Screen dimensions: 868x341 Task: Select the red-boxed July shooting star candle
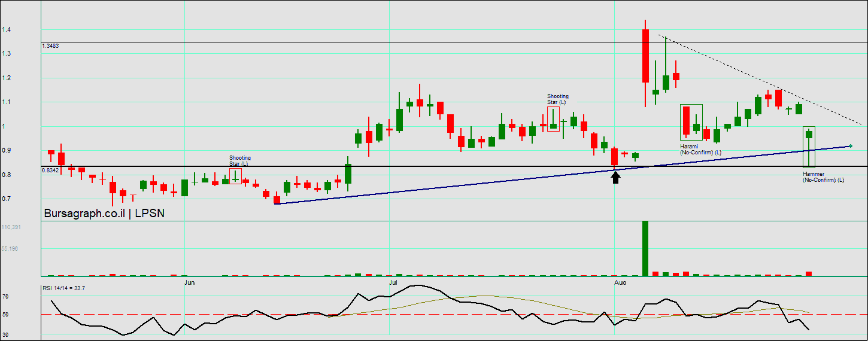click(x=553, y=119)
